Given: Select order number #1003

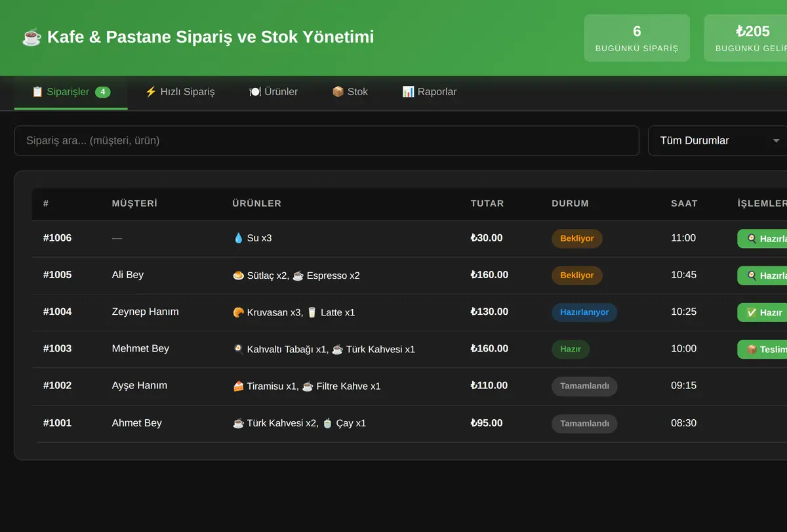Looking at the screenshot, I should pos(58,348).
